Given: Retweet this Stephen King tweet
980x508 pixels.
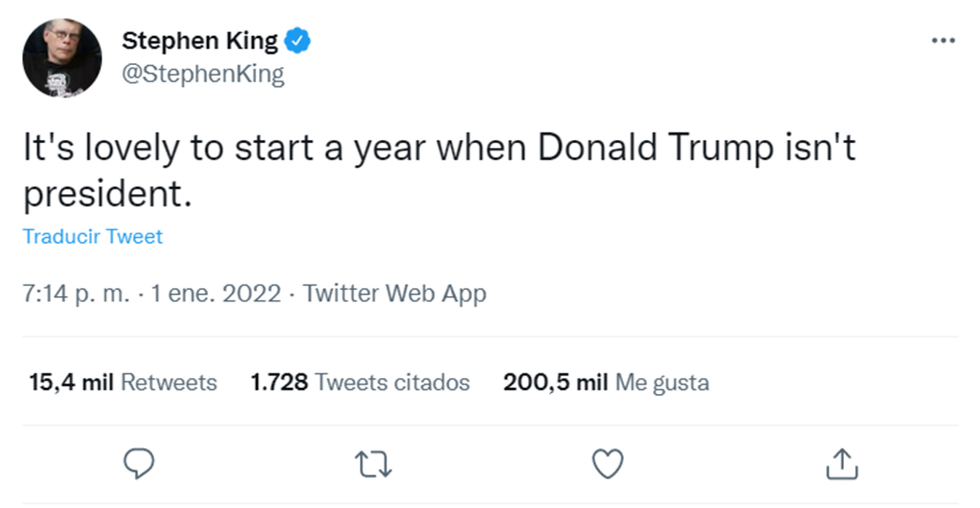Looking at the screenshot, I should [373, 464].
